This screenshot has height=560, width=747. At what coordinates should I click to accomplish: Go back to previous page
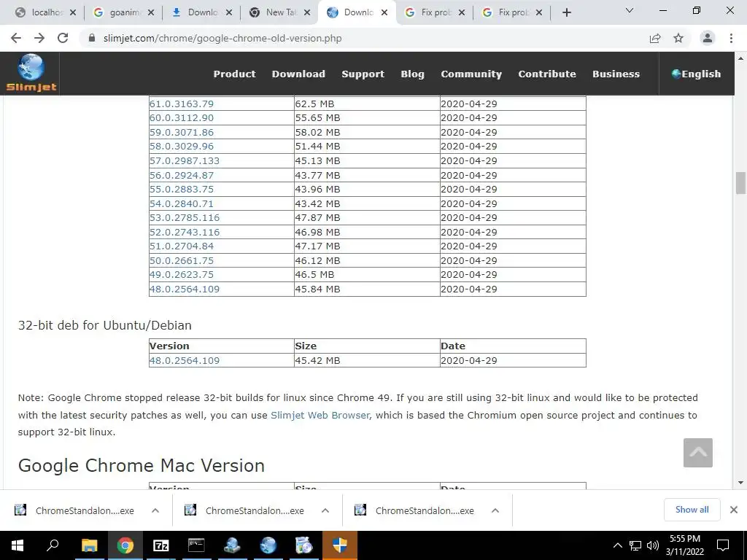coord(16,38)
